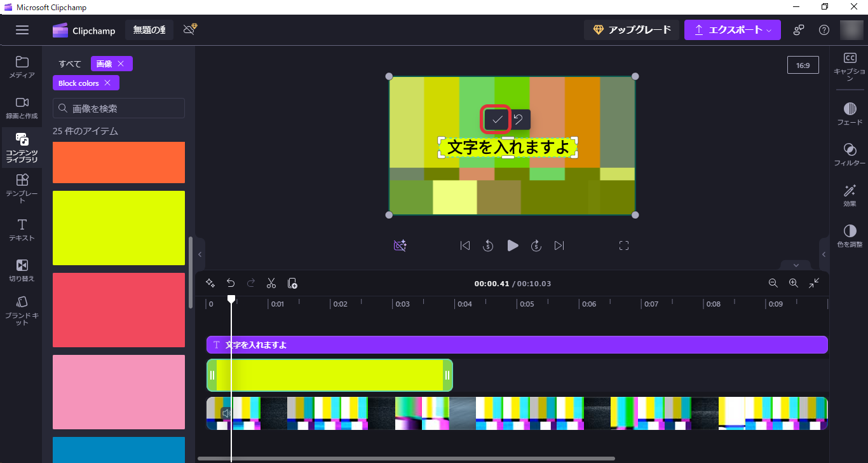868x463 pixels.
Task: Click the image search field (画像を検索)
Action: coord(119,108)
